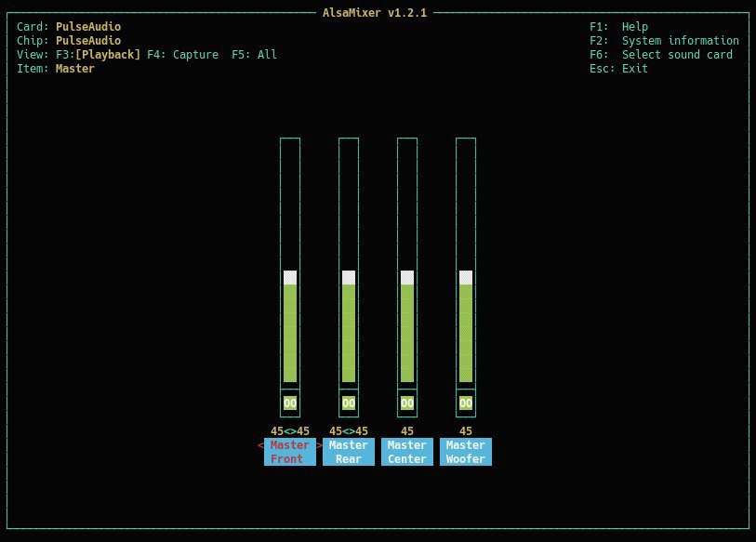Image resolution: width=756 pixels, height=542 pixels.
Task: Switch to the F5 All view
Action: tap(254, 55)
